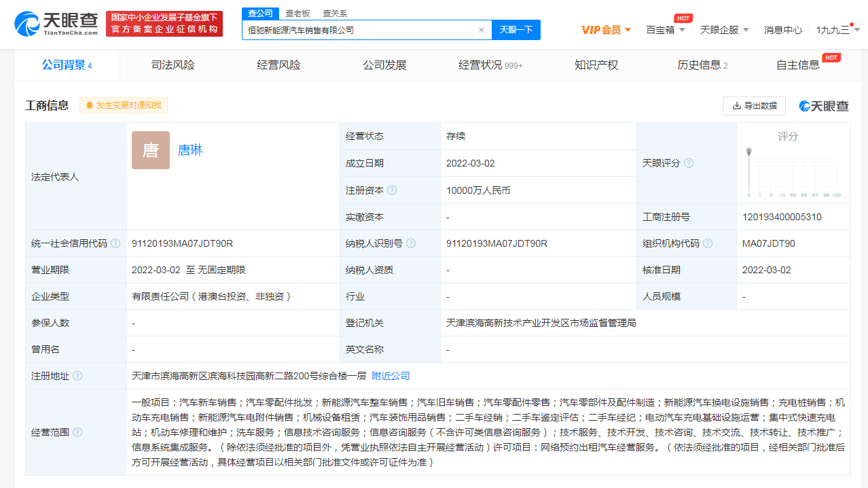
Task: Expand the 百宝箱 dropdown
Action: 665,30
